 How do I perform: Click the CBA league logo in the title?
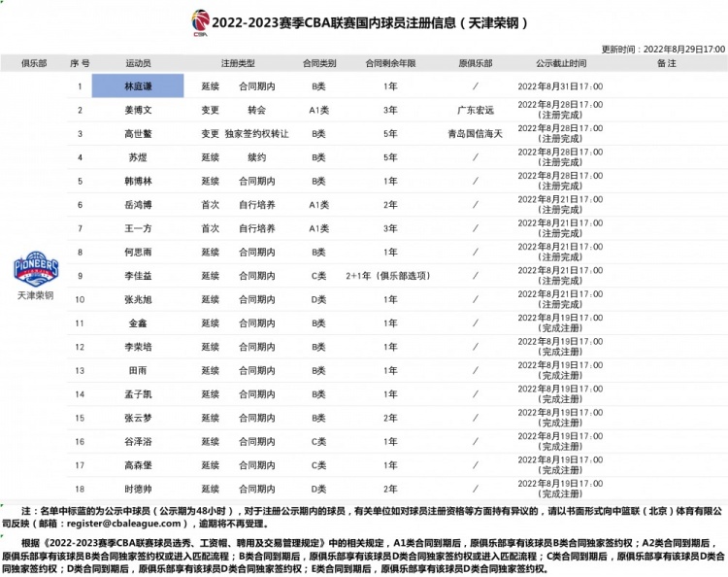tap(200, 22)
